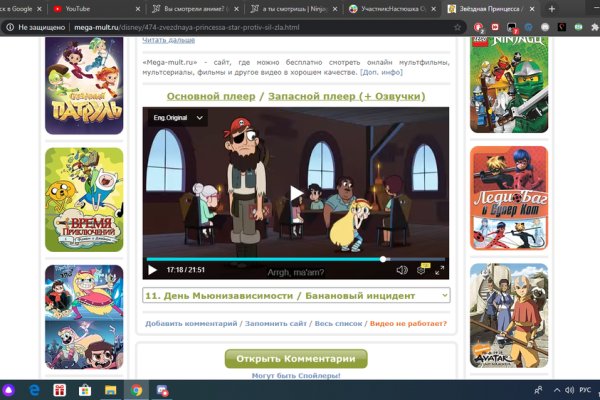The height and width of the screenshot is (400, 600).
Task: Click the Открыть Комментарии button
Action: [296, 359]
